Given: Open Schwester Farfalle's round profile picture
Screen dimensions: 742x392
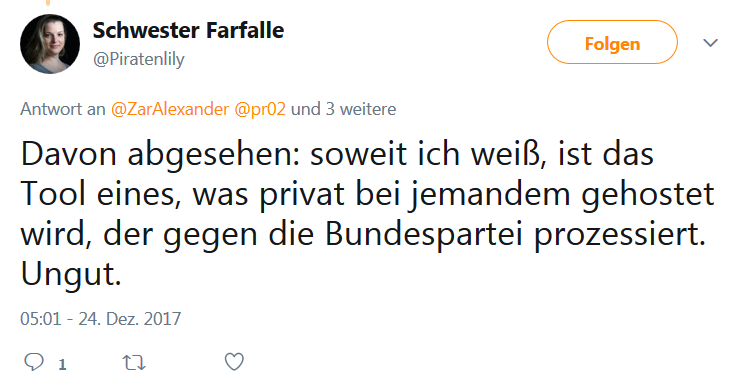Looking at the screenshot, I should tap(50, 44).
